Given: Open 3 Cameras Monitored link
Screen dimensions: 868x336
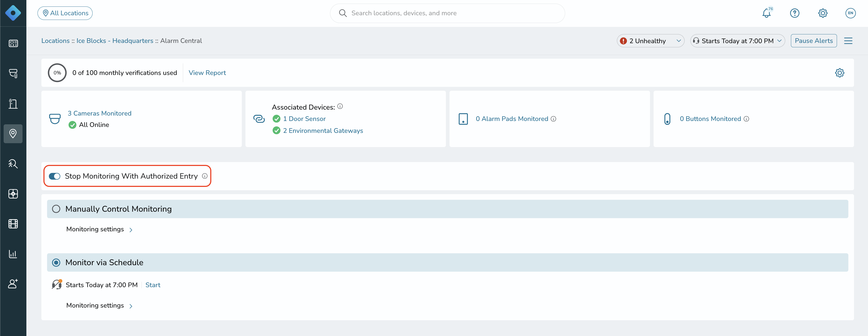Looking at the screenshot, I should click(99, 113).
